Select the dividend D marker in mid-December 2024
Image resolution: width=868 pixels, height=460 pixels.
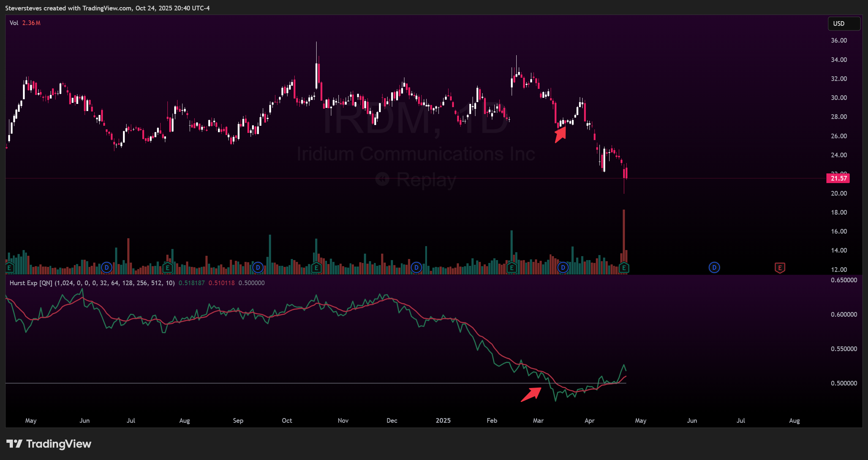(416, 268)
